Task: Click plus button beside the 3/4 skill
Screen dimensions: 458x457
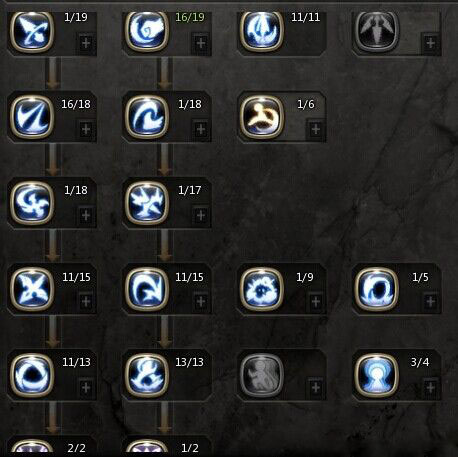Action: [x=430, y=387]
